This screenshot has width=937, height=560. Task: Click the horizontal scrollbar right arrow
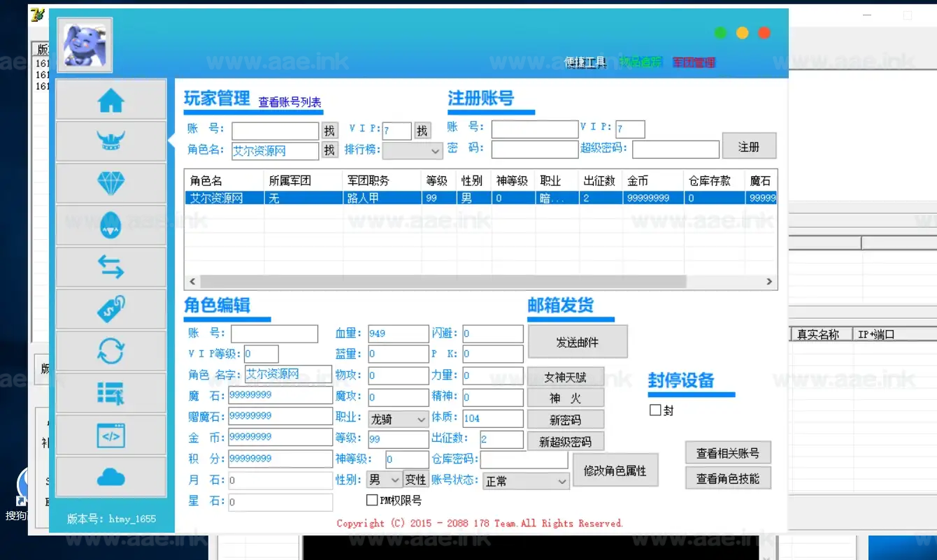coord(769,282)
